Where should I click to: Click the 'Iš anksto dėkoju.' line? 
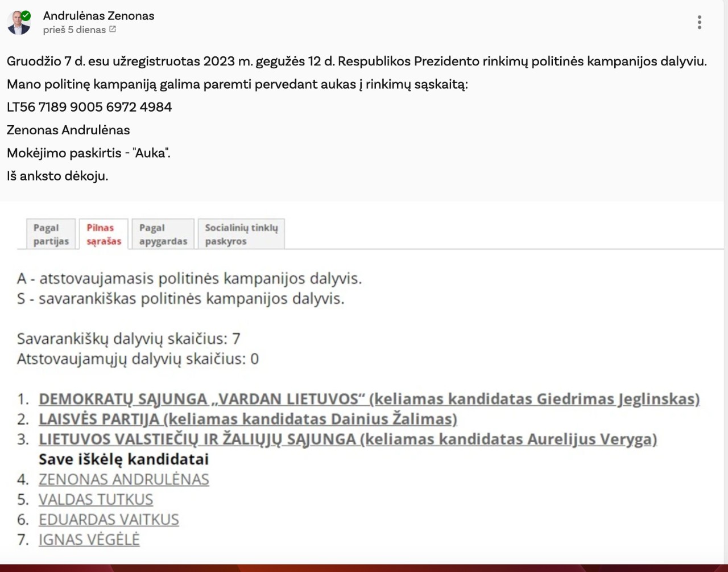[x=57, y=176]
